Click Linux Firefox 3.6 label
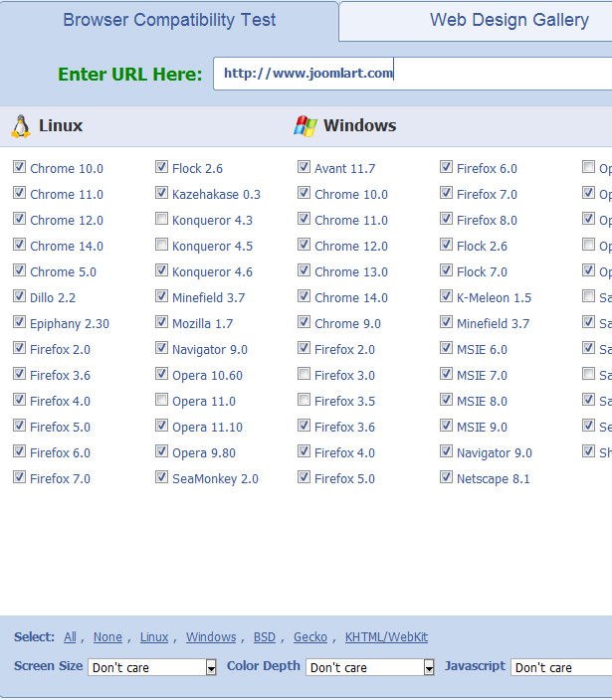Image resolution: width=612 pixels, height=700 pixels. pos(60,376)
